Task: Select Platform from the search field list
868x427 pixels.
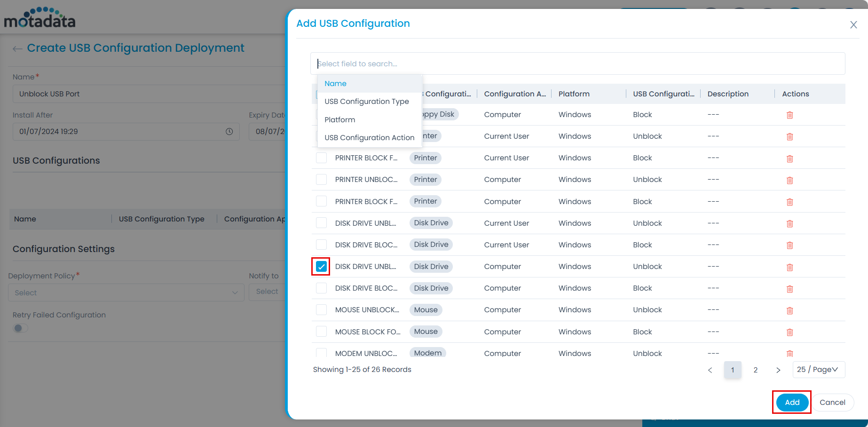Action: [x=339, y=119]
